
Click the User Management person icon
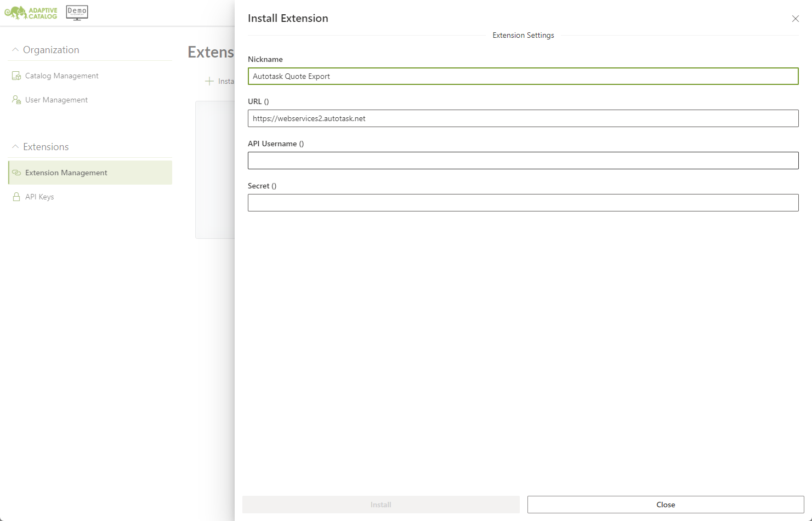point(16,100)
